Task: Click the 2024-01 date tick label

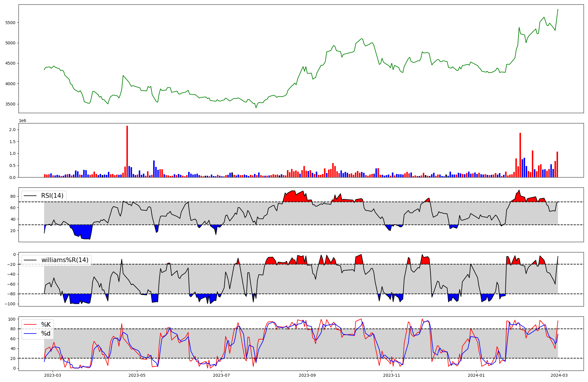Action: pyautogui.click(x=476, y=375)
